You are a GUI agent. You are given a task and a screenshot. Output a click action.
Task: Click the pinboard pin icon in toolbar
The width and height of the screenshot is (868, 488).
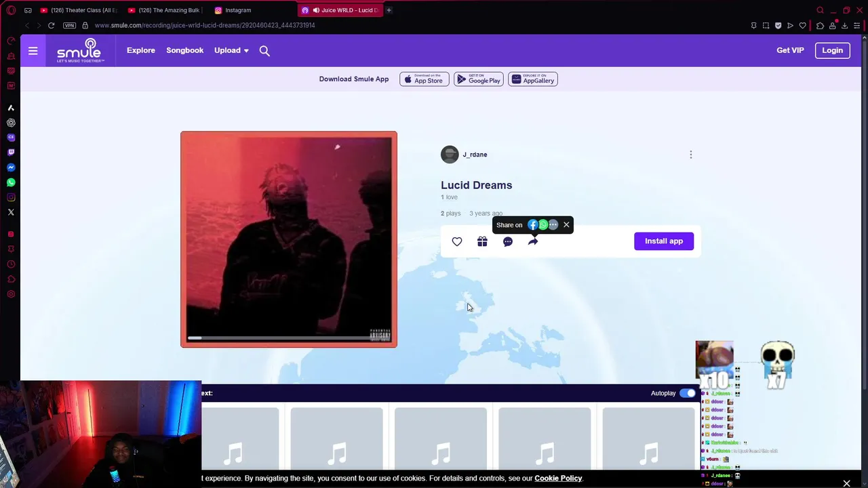tap(753, 25)
